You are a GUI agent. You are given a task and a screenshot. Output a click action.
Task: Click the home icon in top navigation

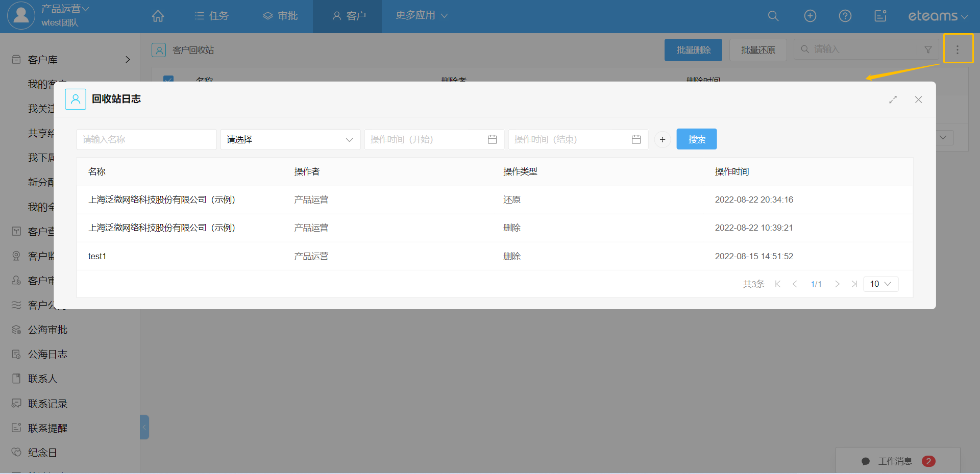[x=158, y=16]
